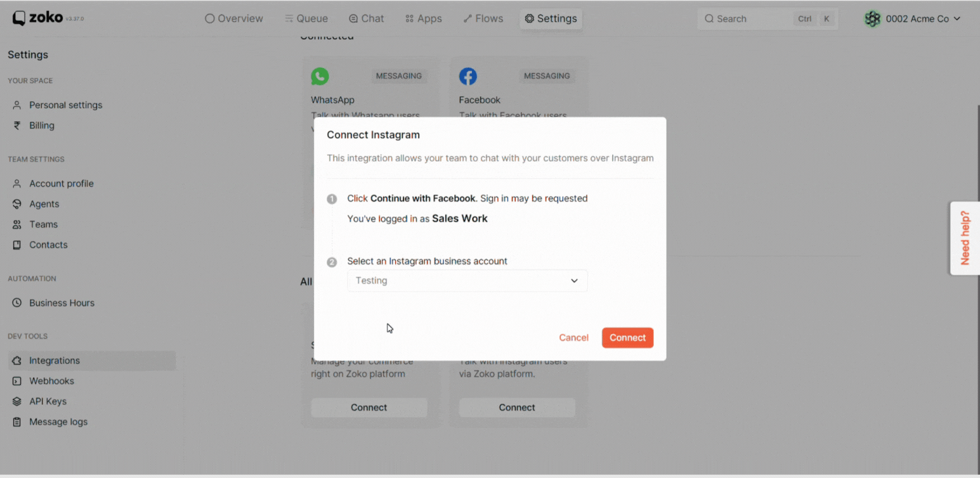Click the Zoko logo
The image size is (980, 478).
38,18
